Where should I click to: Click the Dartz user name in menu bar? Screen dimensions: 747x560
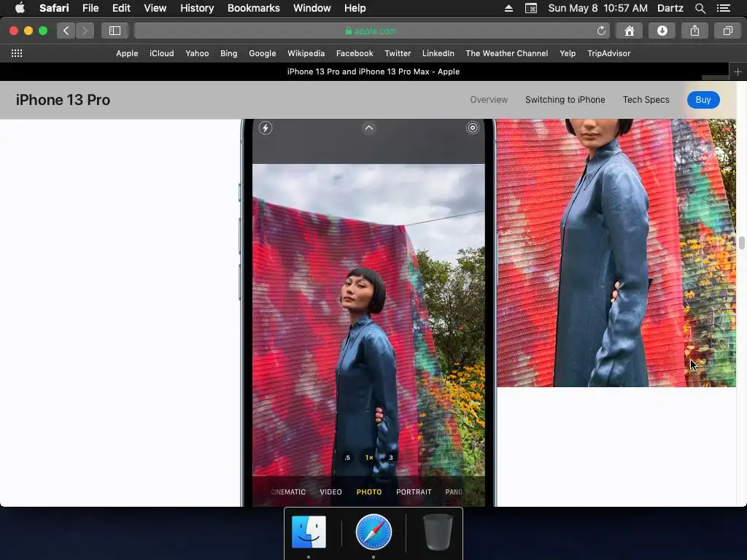[670, 8]
